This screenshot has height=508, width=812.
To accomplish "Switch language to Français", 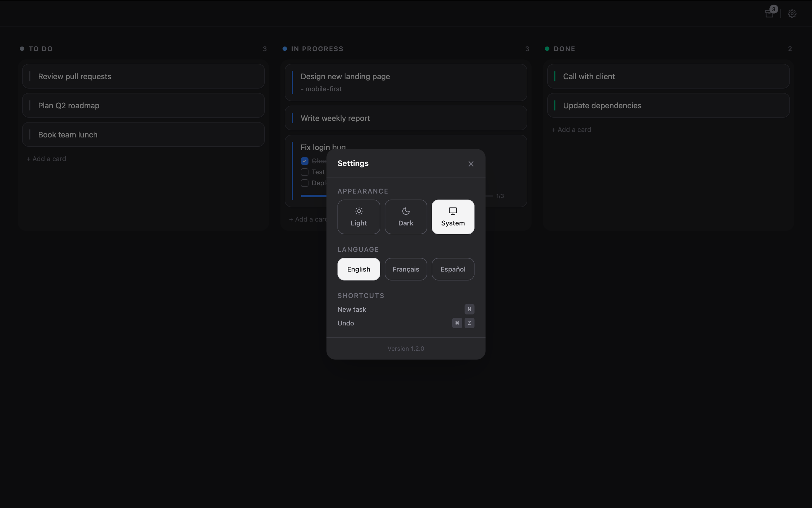I will (406, 269).
